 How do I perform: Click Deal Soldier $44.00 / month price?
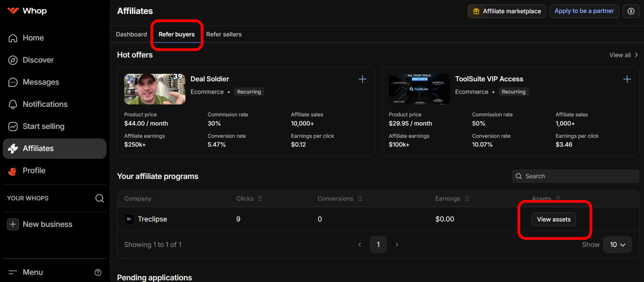coord(146,123)
